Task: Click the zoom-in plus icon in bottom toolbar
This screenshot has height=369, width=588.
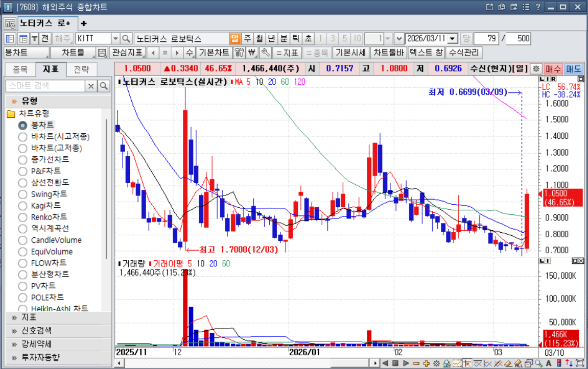Action: pos(427,363)
